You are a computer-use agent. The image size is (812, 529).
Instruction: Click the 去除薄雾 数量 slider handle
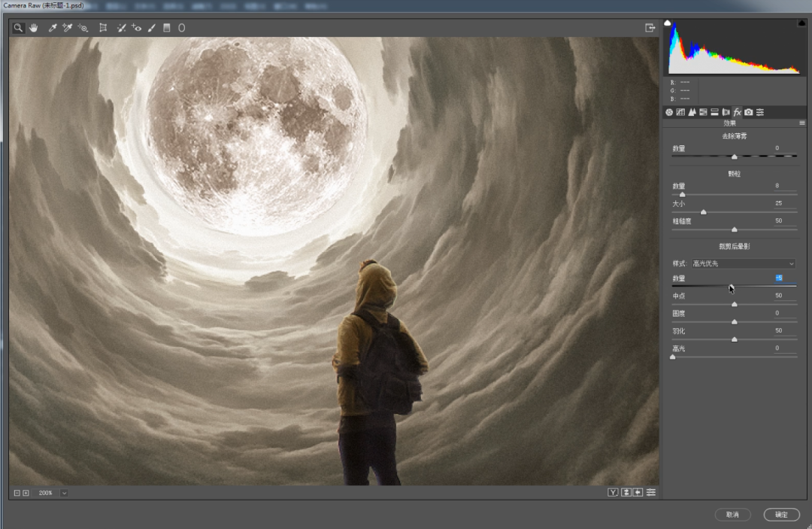[735, 157]
